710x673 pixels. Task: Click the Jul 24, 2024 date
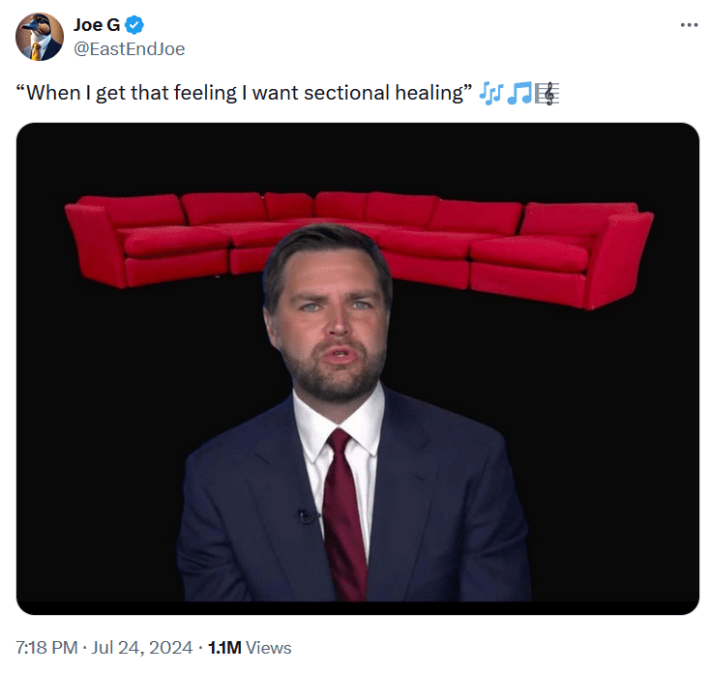(x=143, y=647)
